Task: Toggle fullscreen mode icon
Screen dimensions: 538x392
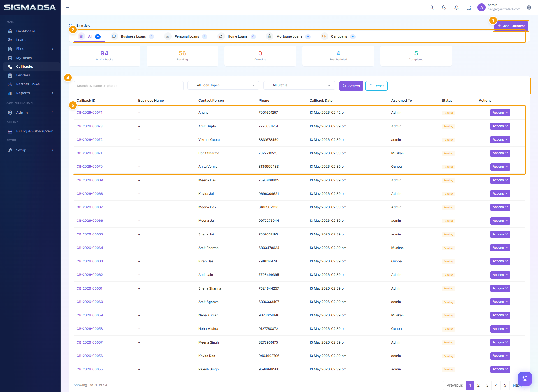Action: click(469, 8)
